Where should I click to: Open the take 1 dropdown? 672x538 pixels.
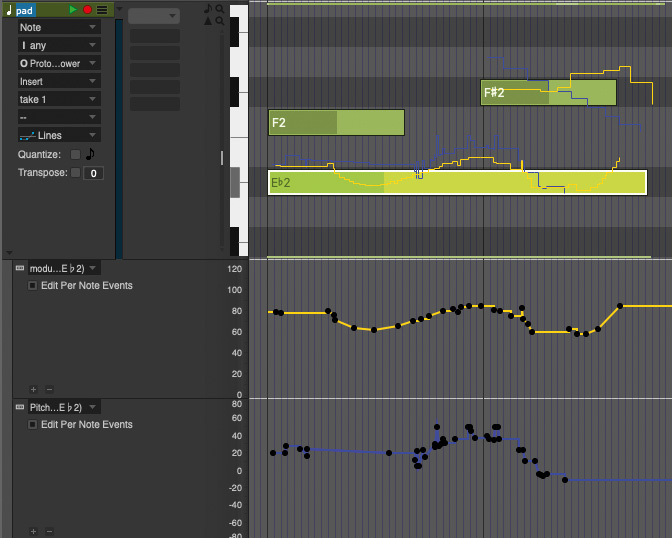pyautogui.click(x=59, y=99)
